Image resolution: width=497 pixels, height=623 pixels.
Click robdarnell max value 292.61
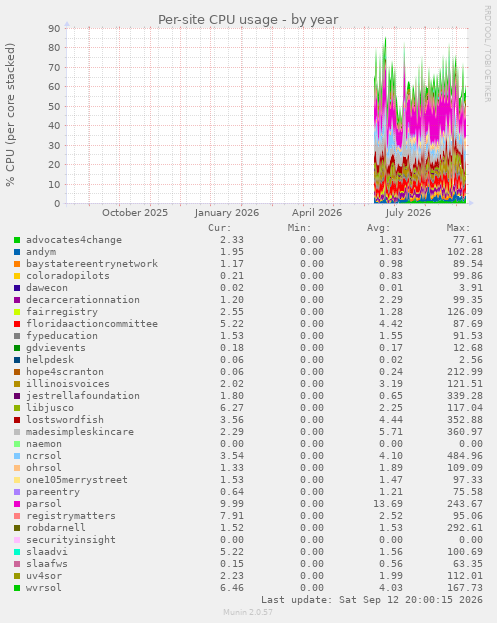click(465, 528)
